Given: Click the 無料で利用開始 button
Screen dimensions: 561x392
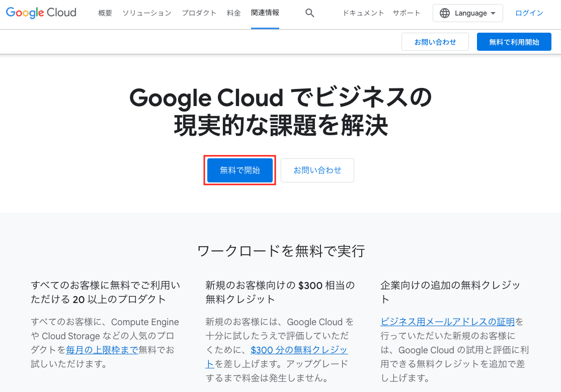Looking at the screenshot, I should coord(514,42).
